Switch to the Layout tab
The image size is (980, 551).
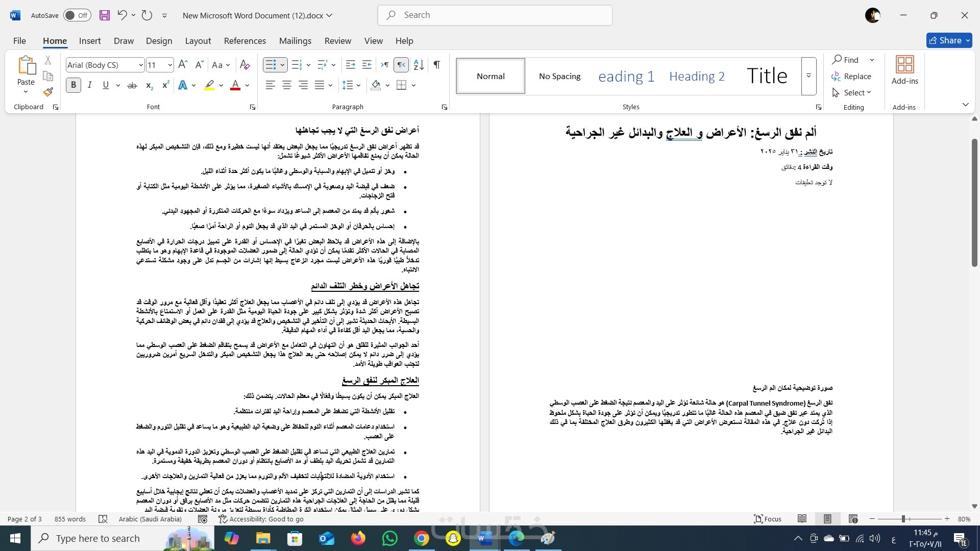click(198, 41)
